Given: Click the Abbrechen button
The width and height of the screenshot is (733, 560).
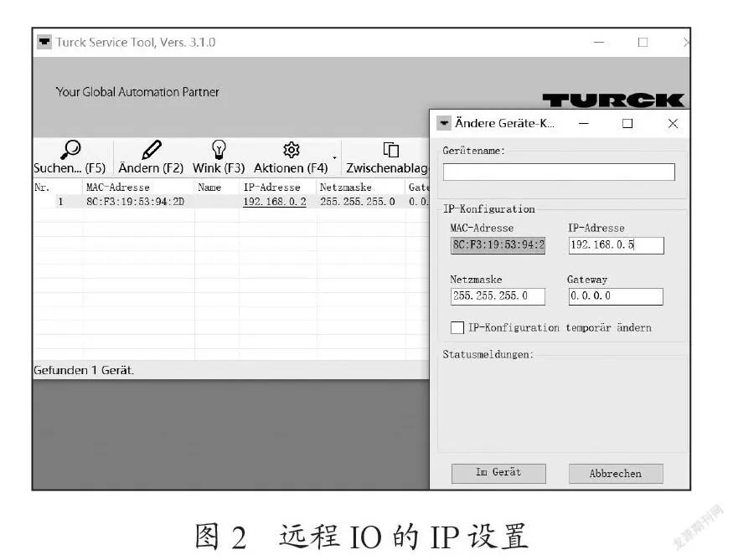Looking at the screenshot, I should coord(616,473).
